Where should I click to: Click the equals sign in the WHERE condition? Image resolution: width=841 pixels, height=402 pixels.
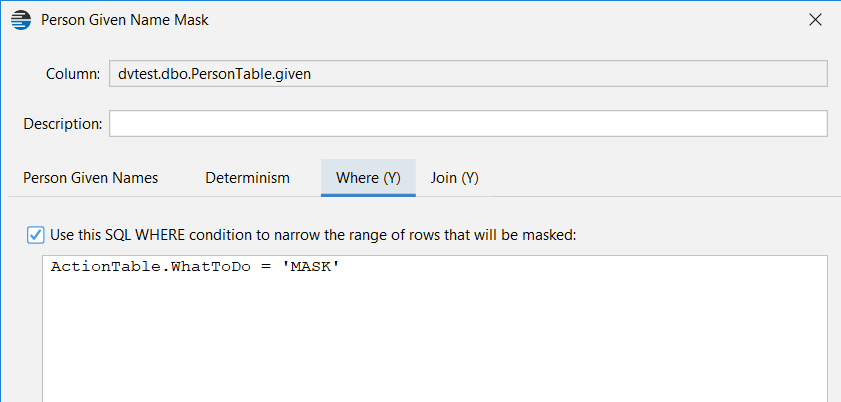266,267
